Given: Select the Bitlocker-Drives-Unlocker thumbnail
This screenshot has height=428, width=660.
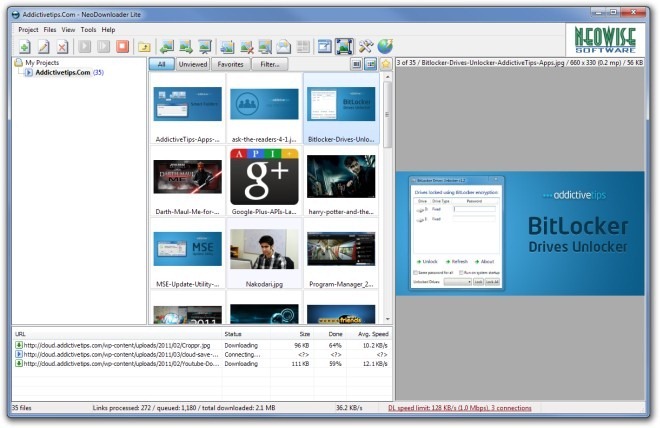Looking at the screenshot, I should tap(341, 109).
